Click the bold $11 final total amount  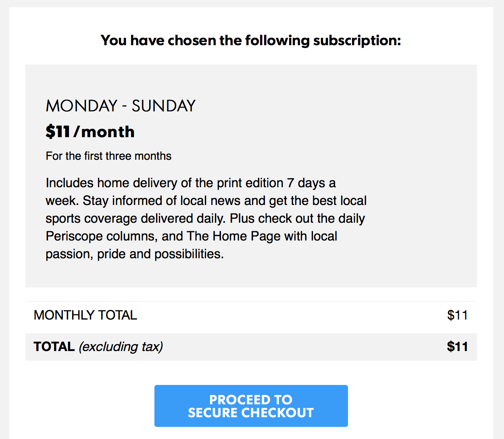coord(457,347)
